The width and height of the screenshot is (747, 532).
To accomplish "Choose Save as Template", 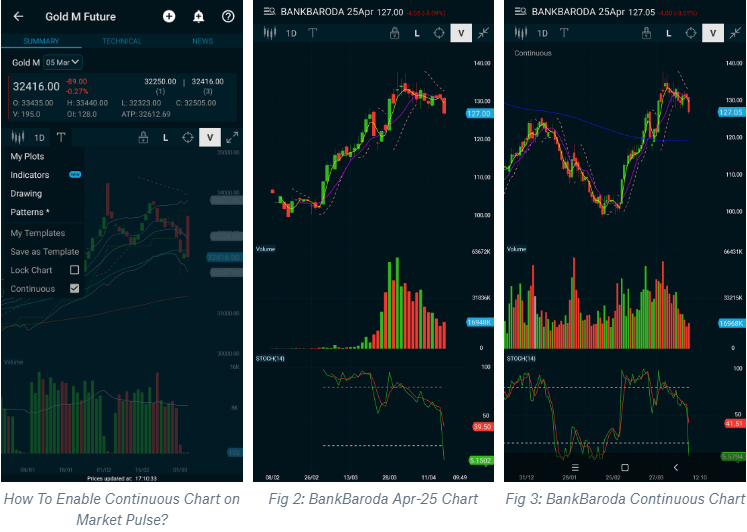I will coord(45,251).
